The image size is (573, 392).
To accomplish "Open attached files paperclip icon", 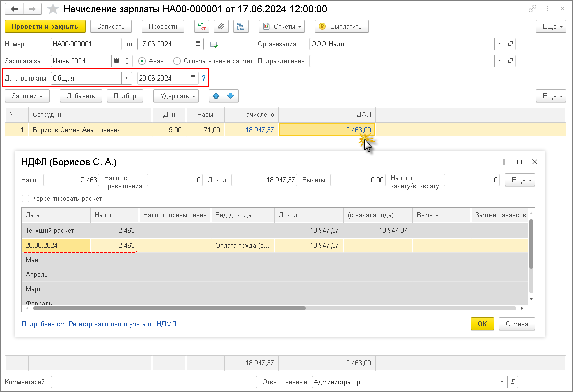I will pyautogui.click(x=221, y=26).
